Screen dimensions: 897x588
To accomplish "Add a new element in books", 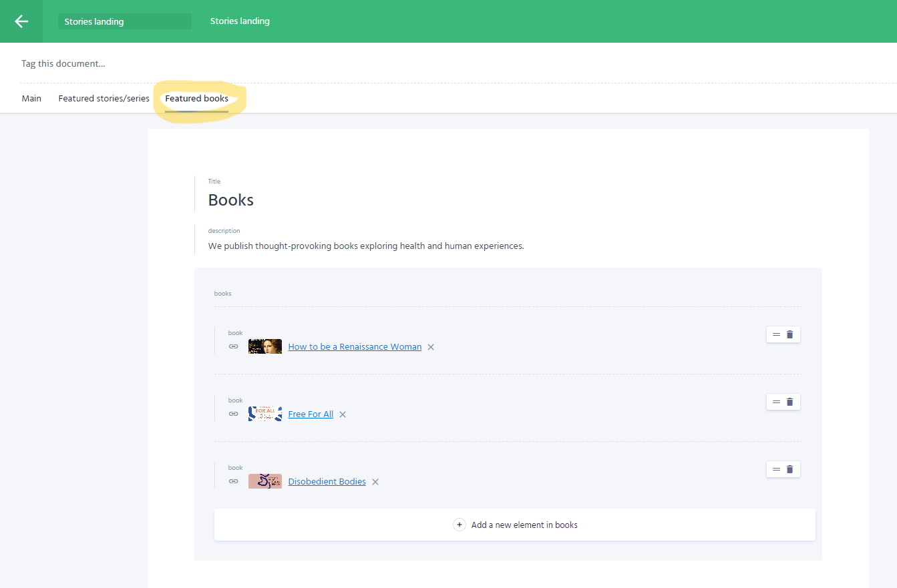I will (x=514, y=525).
